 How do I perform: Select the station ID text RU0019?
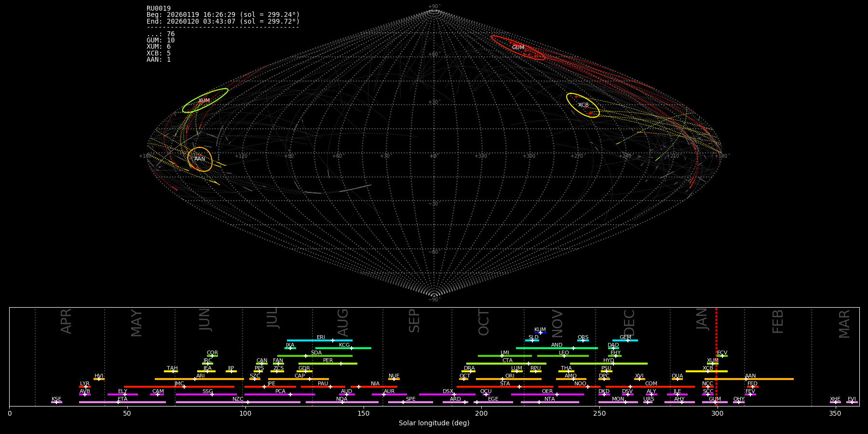[159, 9]
